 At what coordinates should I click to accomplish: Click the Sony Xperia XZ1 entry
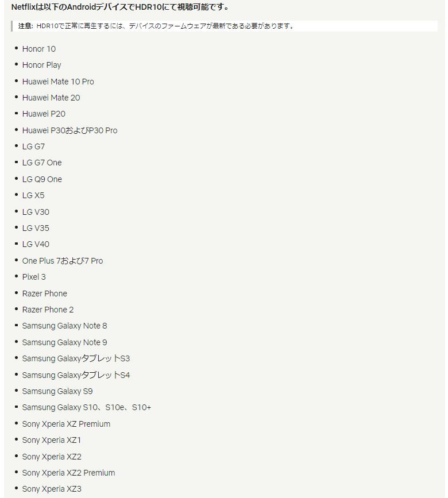52,440
